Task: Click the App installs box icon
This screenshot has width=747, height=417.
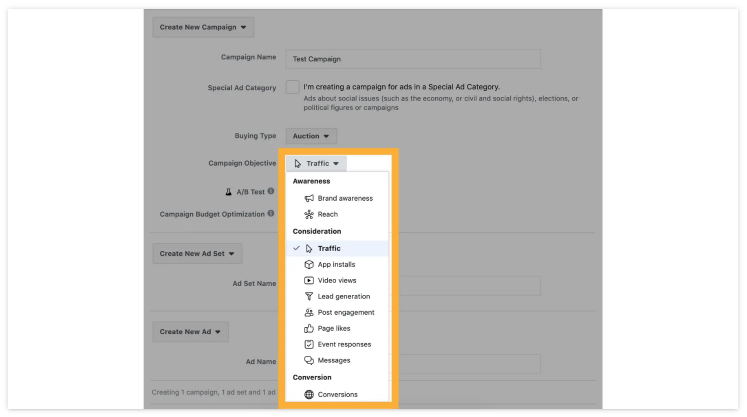Action: [309, 264]
